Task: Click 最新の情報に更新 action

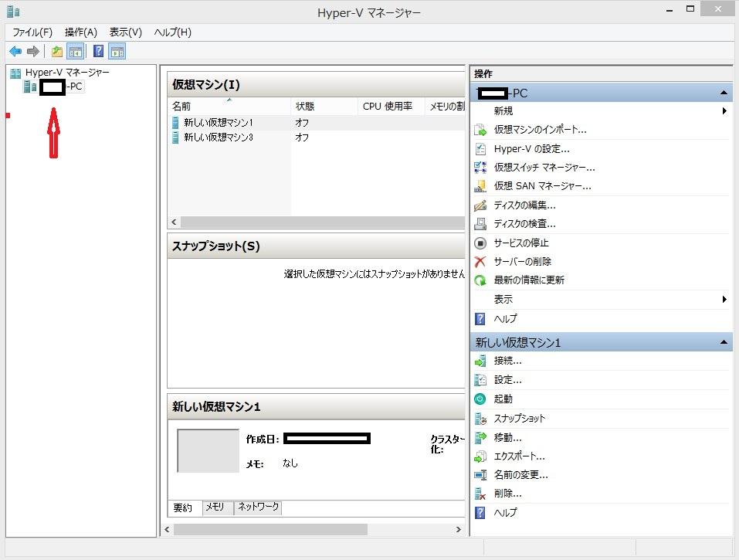Action: point(529,280)
